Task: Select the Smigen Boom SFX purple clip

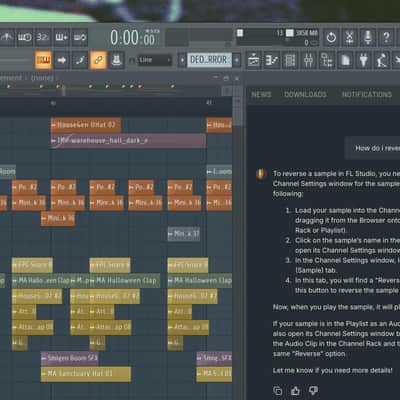Action: coord(69,358)
